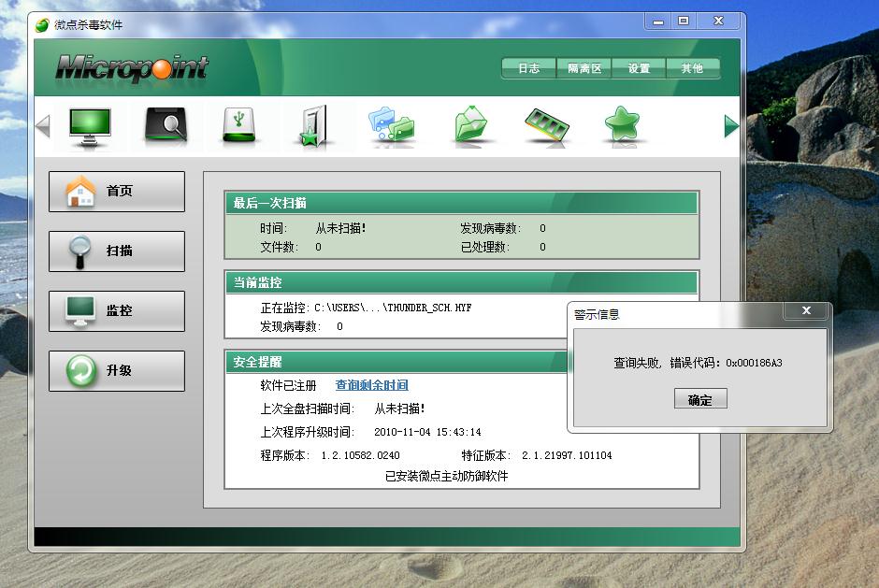
Task: Click the 软件已注册 text
Action: [288, 386]
